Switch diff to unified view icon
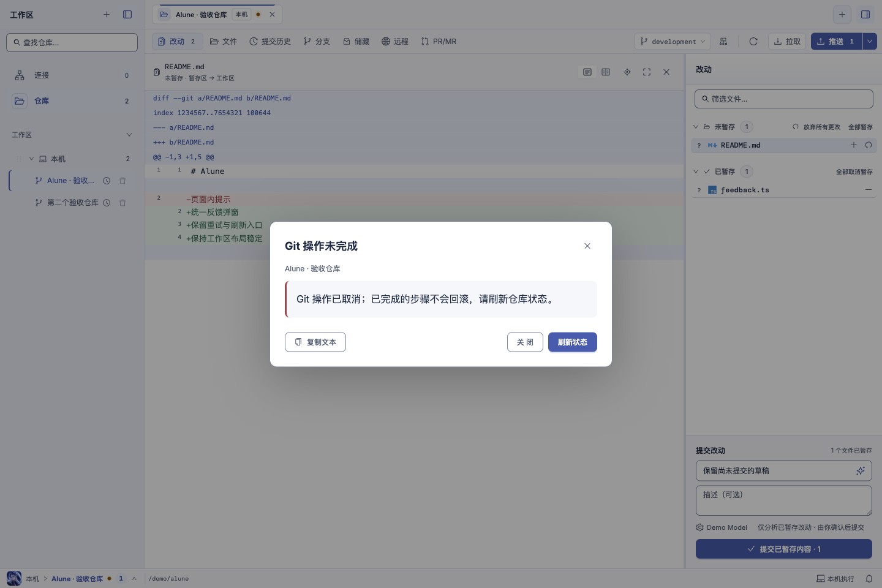The height and width of the screenshot is (588, 882). click(x=587, y=72)
